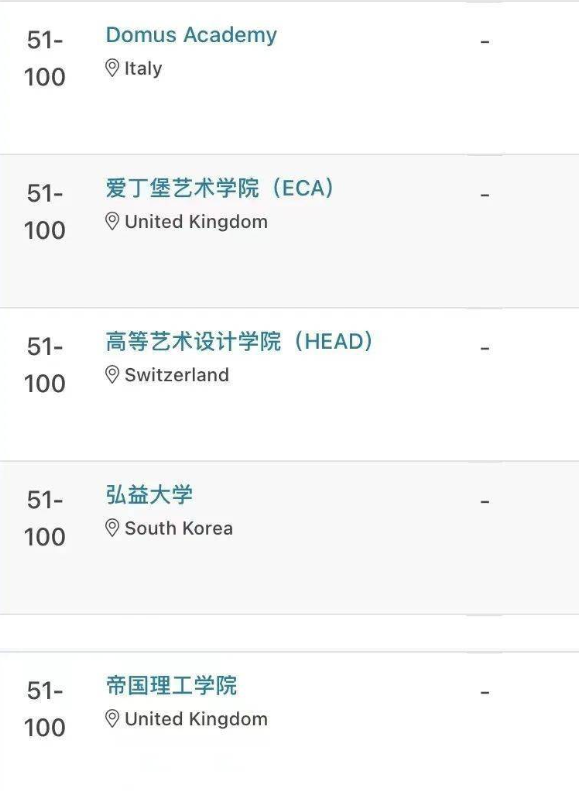This screenshot has height=791, width=579.
Task: Click location pin icon beside South Korea
Action: pos(112,528)
